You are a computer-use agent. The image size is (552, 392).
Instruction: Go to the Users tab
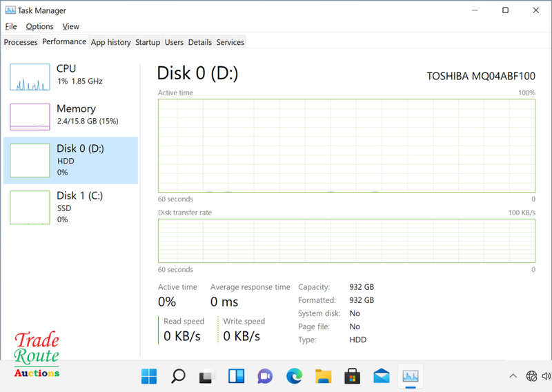pyautogui.click(x=174, y=42)
